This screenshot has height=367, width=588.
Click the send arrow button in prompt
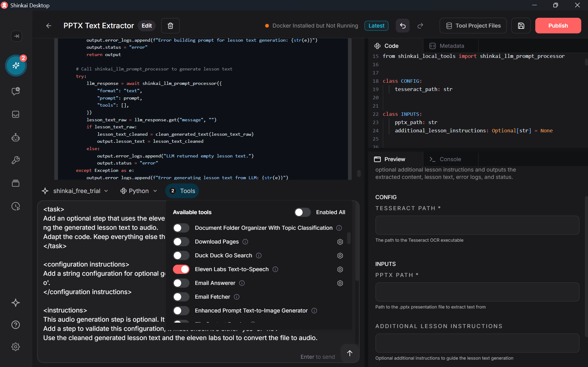[x=349, y=353]
